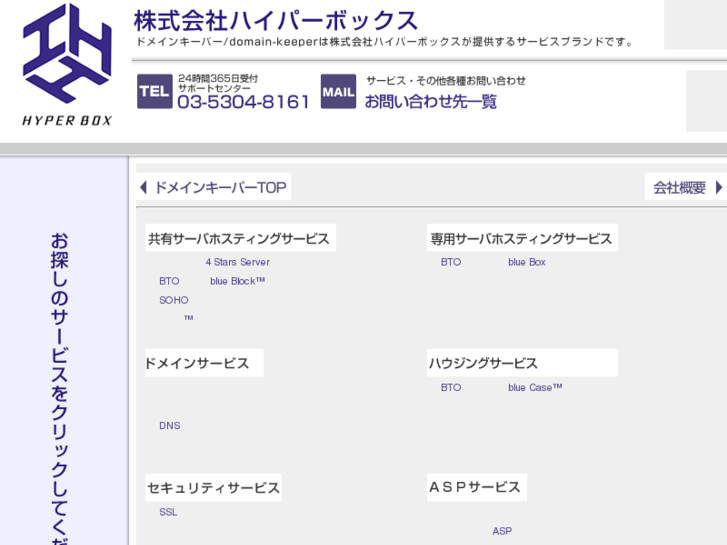The height and width of the screenshot is (545, 727).
Task: Open the blue Box link
Action: pos(527,262)
